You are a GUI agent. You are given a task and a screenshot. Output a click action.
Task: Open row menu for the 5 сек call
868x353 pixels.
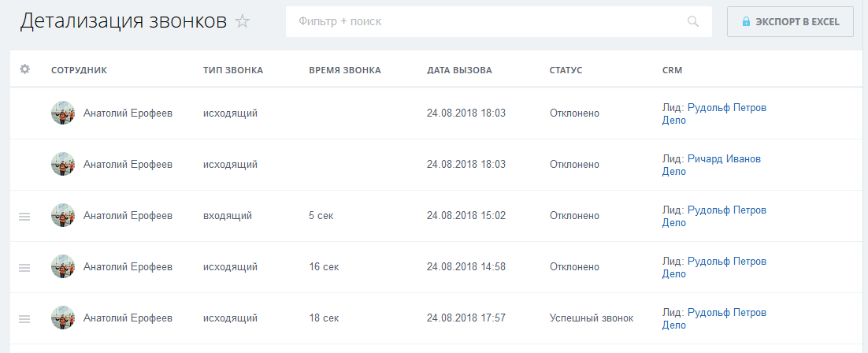24,216
